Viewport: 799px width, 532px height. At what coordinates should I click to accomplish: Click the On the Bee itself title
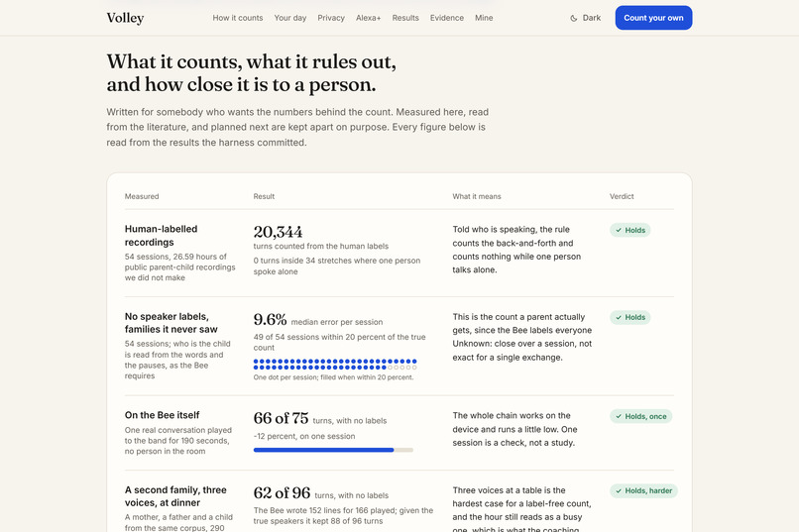pos(162,415)
